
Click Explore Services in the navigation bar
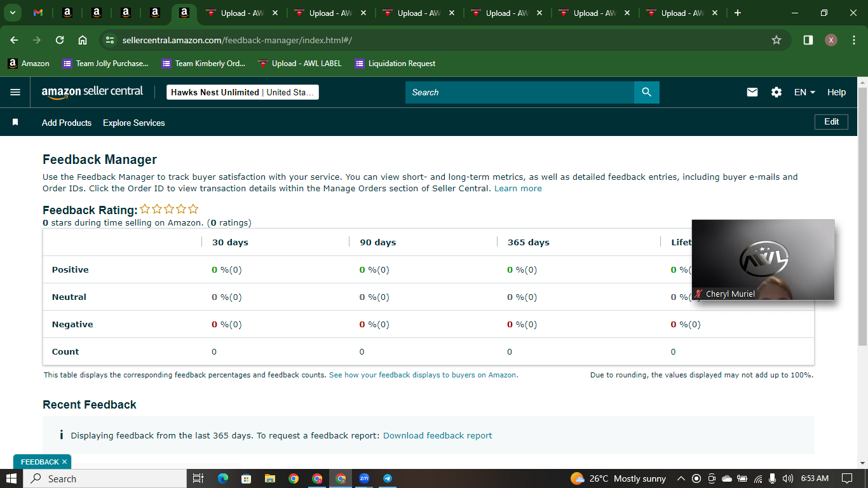pyautogui.click(x=134, y=123)
